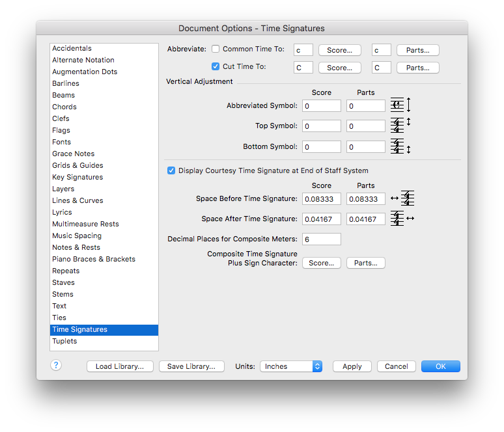This screenshot has height=432, width=504.
Task: Open Grids & Guides options
Action: point(104,165)
